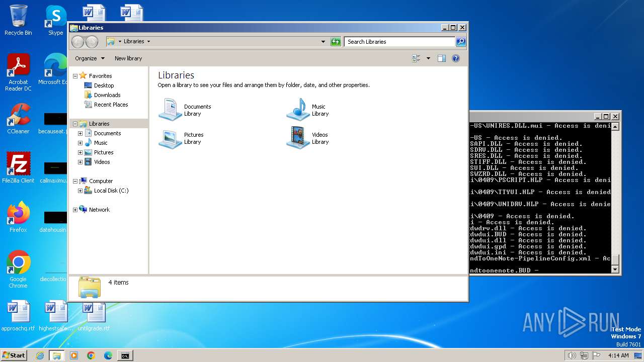Screen dimensions: 644x362
Task: Click Windows Media Player taskbar icon
Action: (74, 355)
